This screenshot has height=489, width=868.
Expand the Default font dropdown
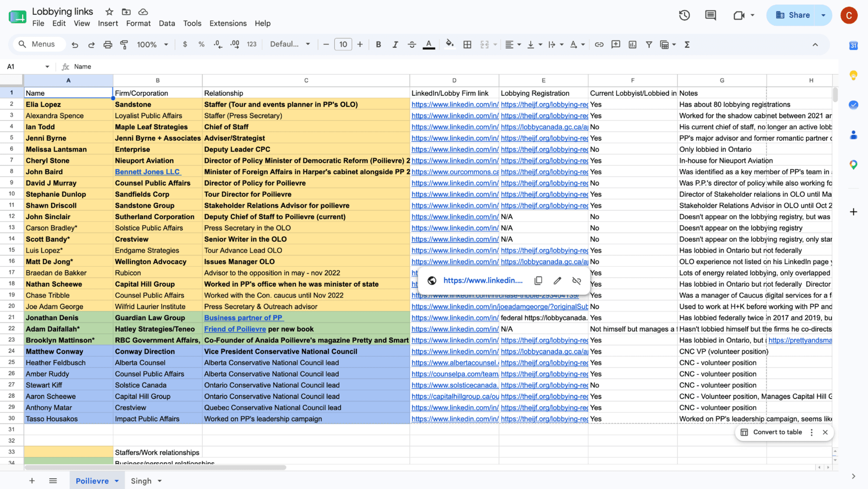click(x=290, y=44)
